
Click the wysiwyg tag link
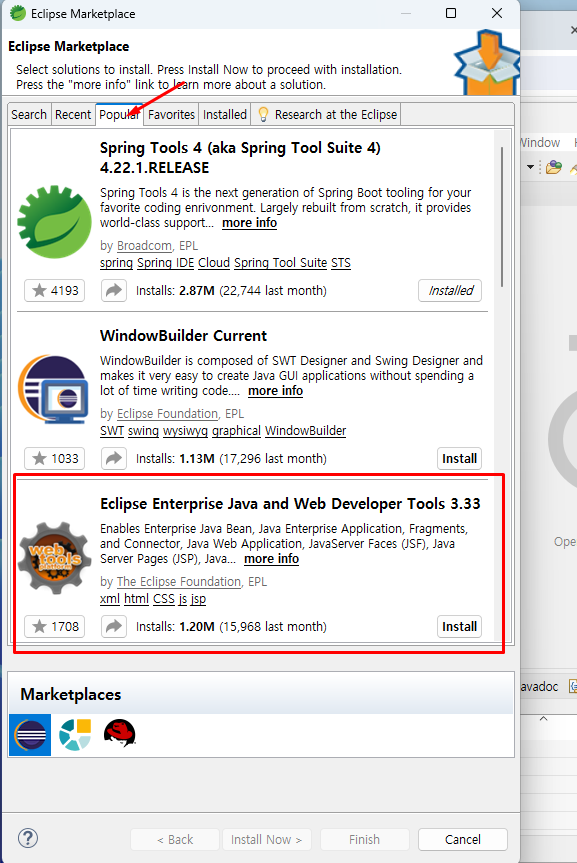coord(185,431)
